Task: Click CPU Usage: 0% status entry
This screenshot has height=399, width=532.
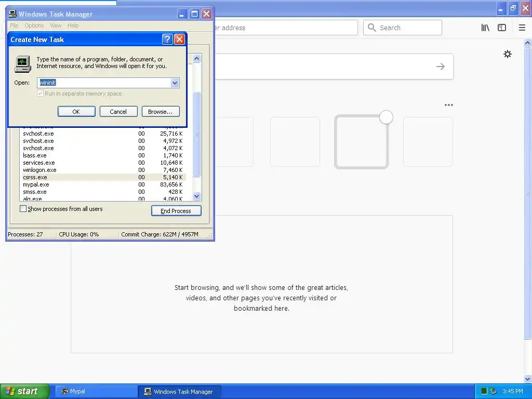Action: point(79,234)
